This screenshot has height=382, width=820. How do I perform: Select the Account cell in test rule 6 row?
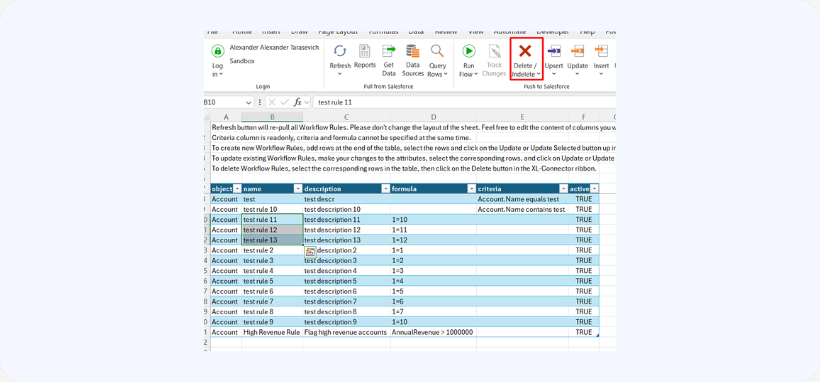coord(226,291)
